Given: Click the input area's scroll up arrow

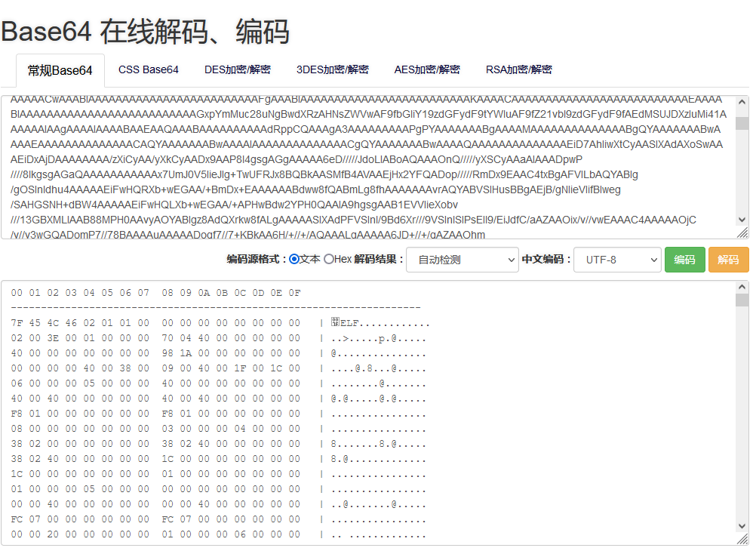Looking at the screenshot, I should pos(742,102).
